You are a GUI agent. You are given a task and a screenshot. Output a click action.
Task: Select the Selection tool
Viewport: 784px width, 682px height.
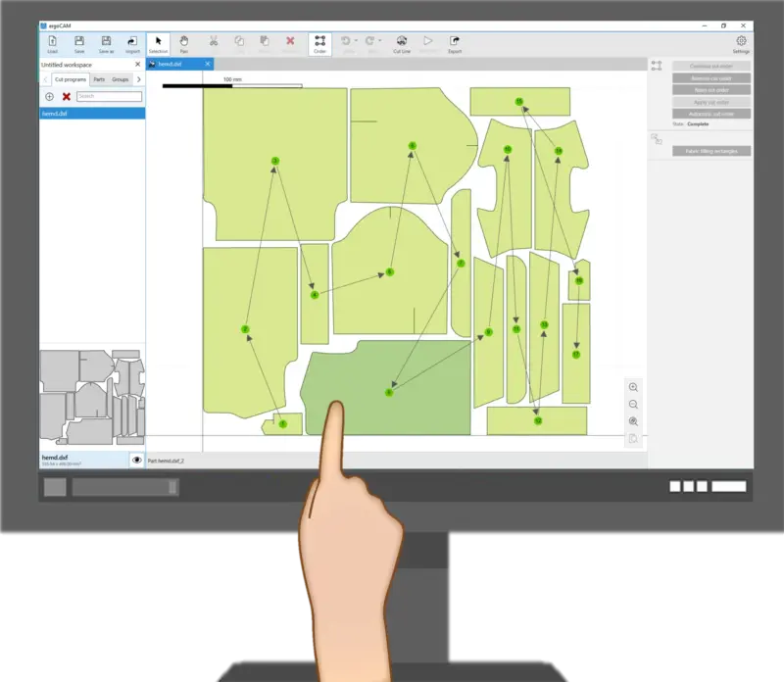(x=157, y=42)
